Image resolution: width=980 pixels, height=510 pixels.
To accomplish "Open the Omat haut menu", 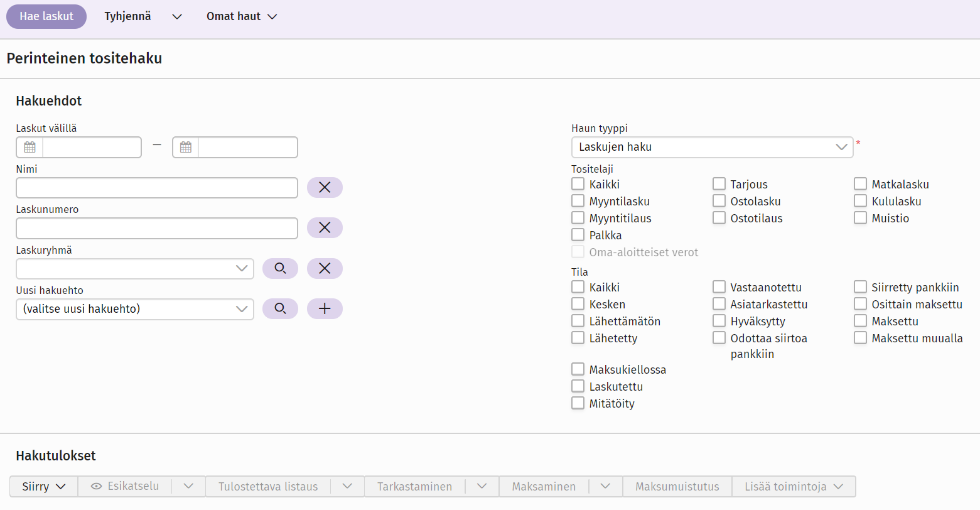I will point(242,16).
